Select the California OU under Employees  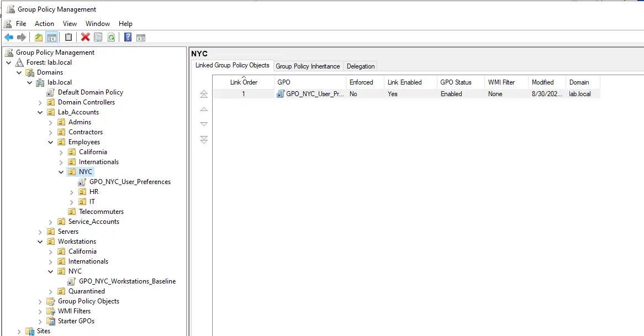click(93, 152)
